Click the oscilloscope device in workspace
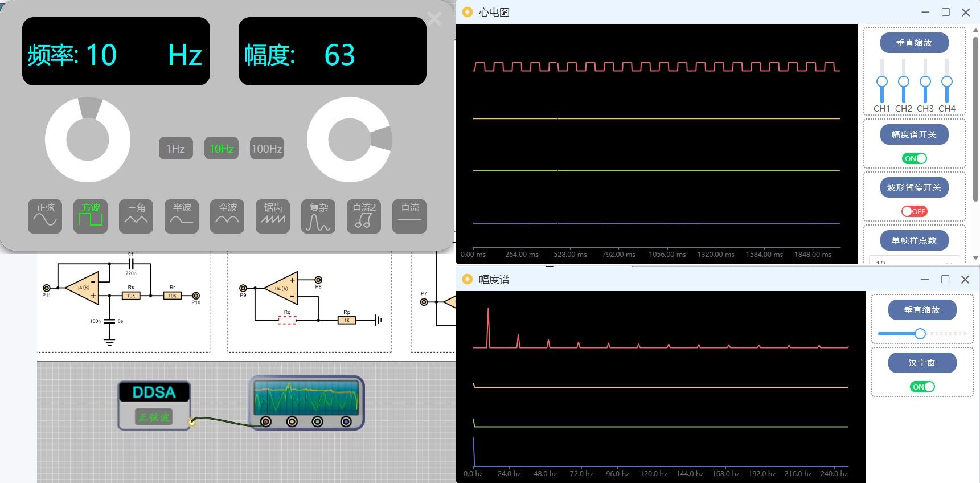The image size is (980, 483). 306,402
